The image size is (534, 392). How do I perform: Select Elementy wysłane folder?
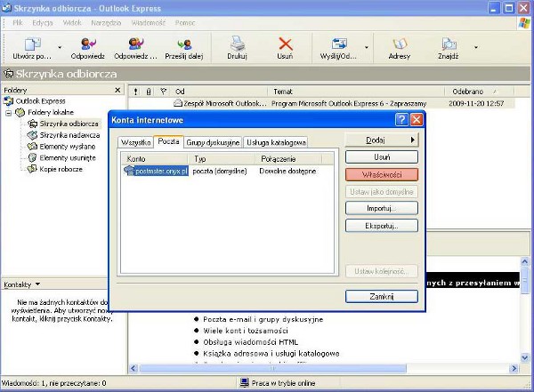pos(61,147)
